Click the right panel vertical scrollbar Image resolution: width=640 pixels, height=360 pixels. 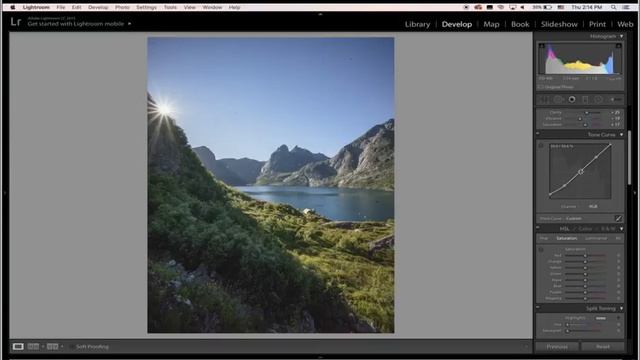(629, 157)
